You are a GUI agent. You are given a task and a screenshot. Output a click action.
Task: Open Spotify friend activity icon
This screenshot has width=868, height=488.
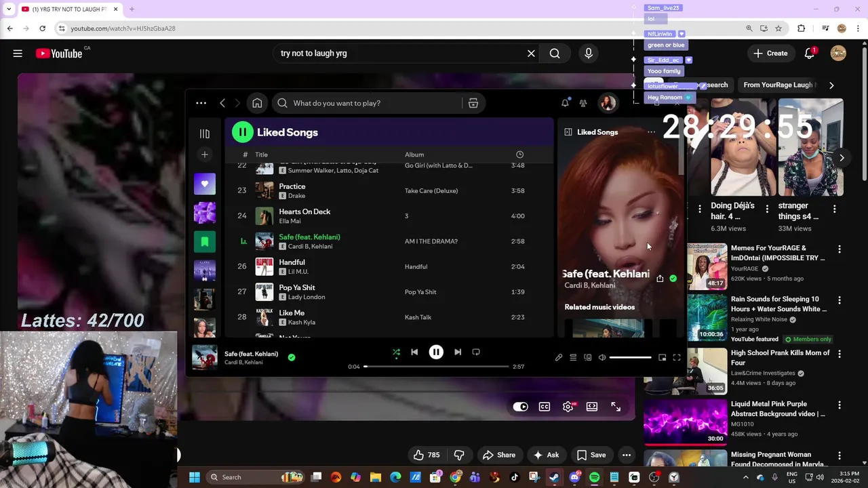click(x=583, y=103)
